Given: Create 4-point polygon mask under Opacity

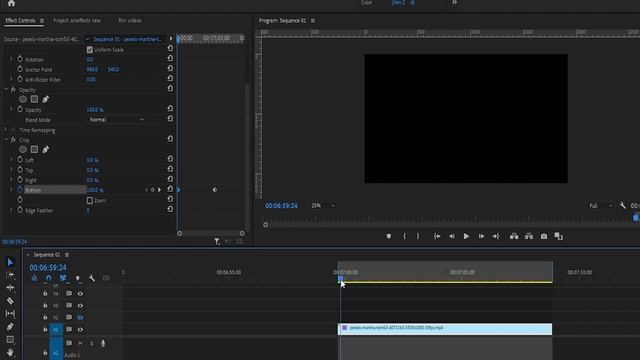Looking at the screenshot, I should 34,99.
